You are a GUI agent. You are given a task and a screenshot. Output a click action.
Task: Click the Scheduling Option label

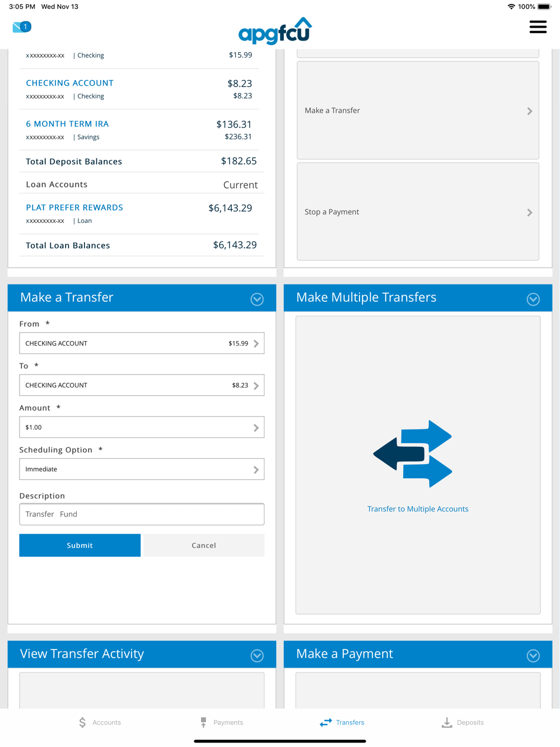[56, 450]
